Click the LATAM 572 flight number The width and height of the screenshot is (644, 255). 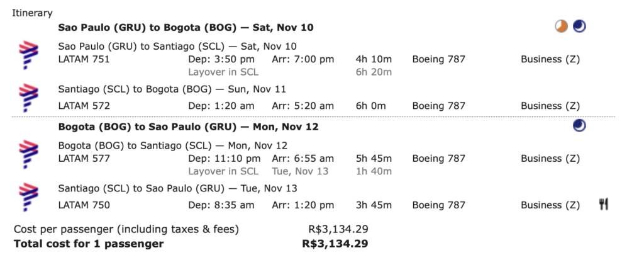pyautogui.click(x=84, y=106)
